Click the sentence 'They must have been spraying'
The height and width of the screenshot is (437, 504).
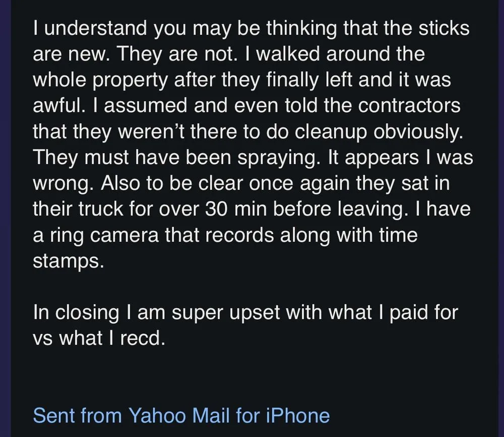[x=168, y=158]
